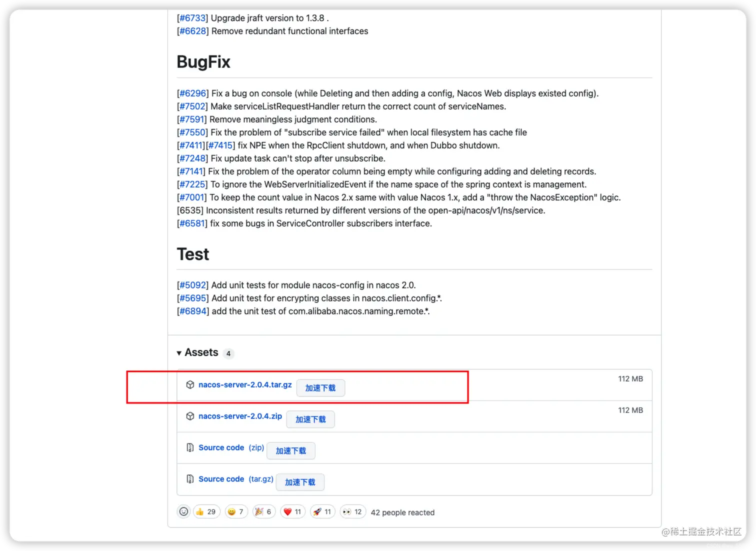Open issue #7001 count value link
The height and width of the screenshot is (551, 756).
pyautogui.click(x=192, y=197)
